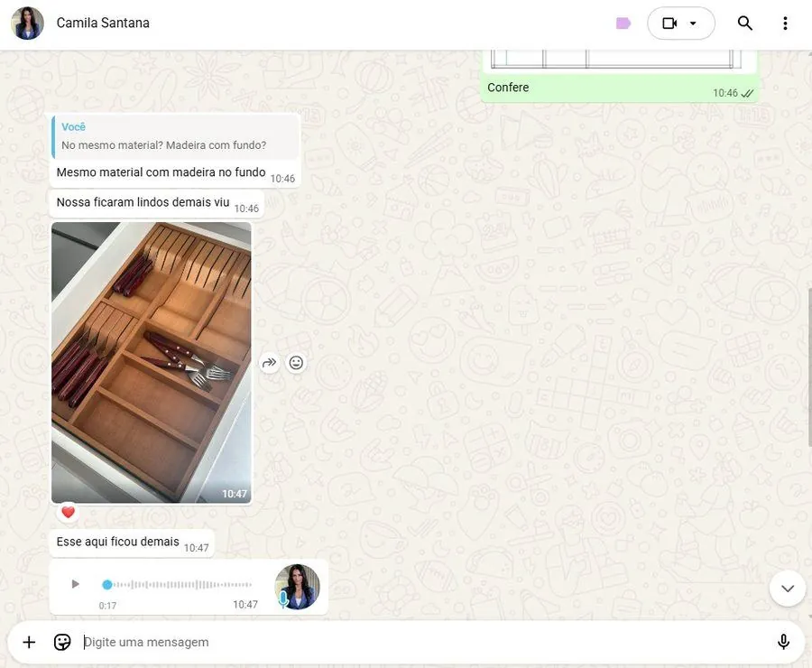Open the three-dot chat menu

point(785,23)
